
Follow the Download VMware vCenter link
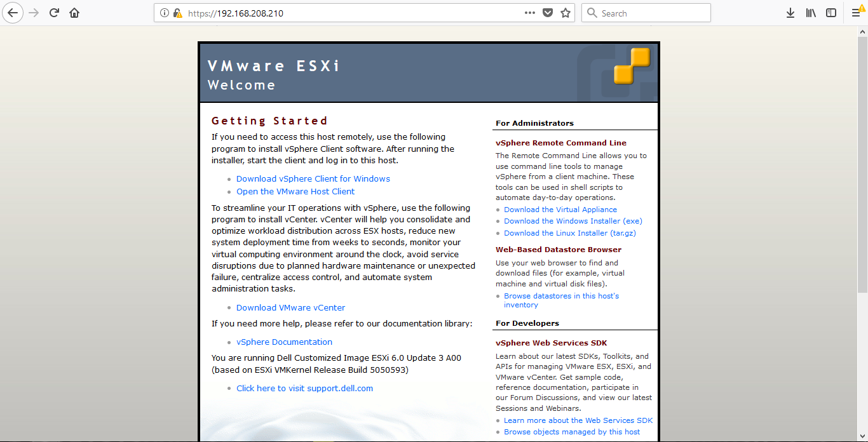click(x=290, y=308)
